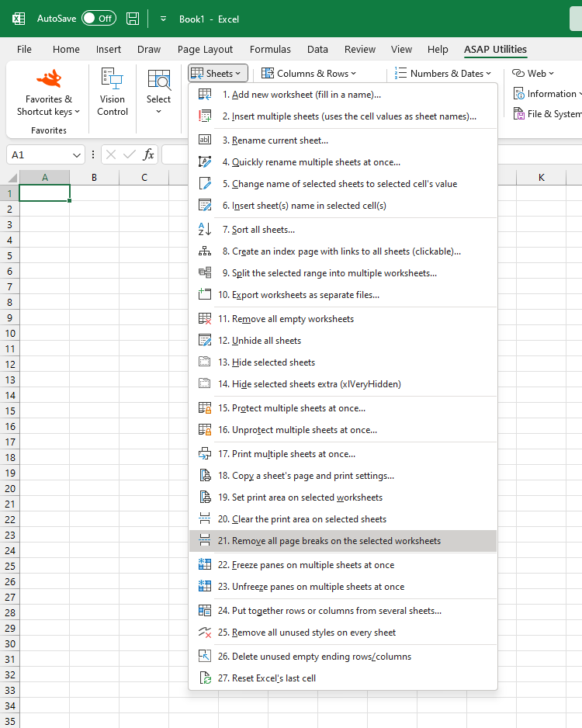The width and height of the screenshot is (582, 728).
Task: Click Insert sheet(s) name in selected cell(s) icon
Action: (x=205, y=205)
